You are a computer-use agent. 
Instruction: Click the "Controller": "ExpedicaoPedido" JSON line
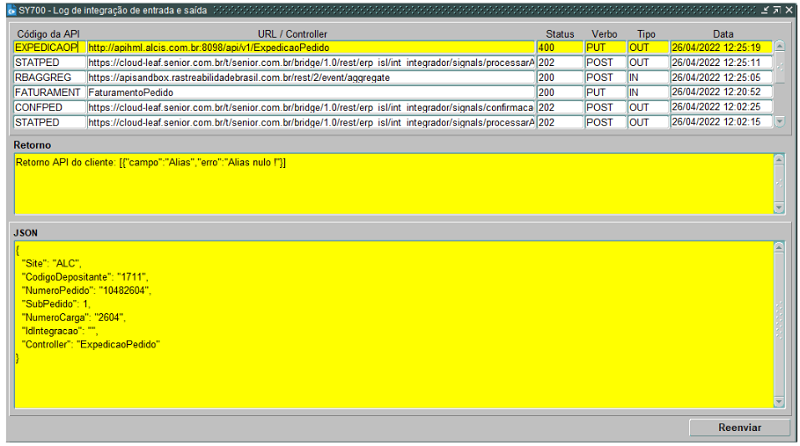tap(91, 344)
